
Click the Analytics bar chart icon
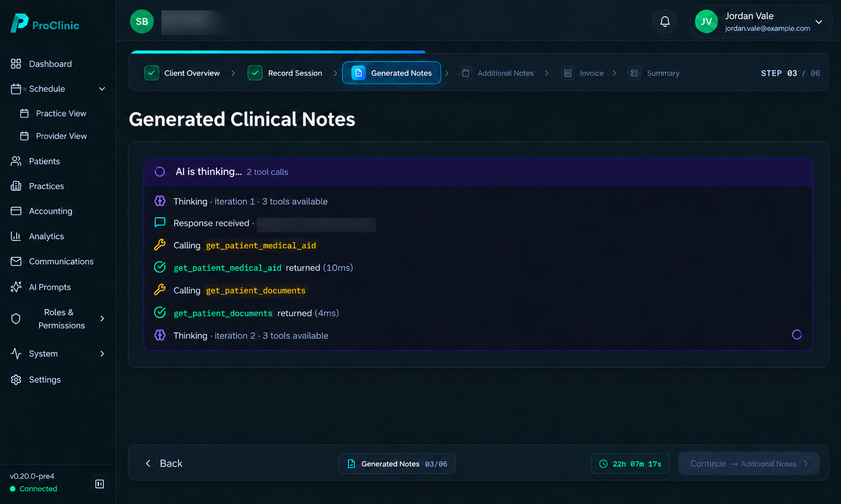(x=16, y=236)
